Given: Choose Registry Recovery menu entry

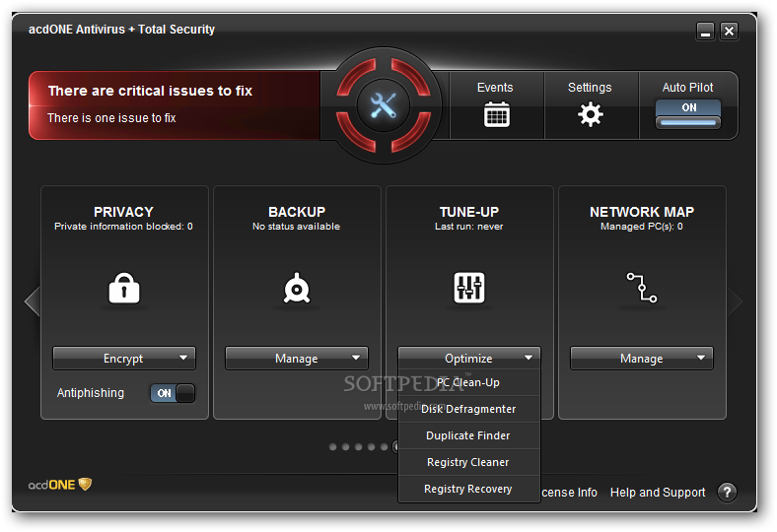Looking at the screenshot, I should point(468,489).
